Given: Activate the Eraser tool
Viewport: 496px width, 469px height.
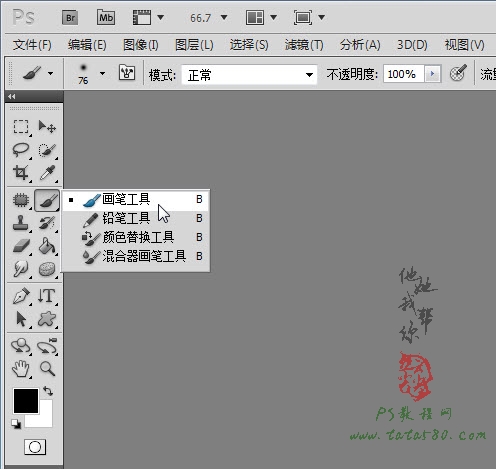Looking at the screenshot, I should pyautogui.click(x=21, y=246).
